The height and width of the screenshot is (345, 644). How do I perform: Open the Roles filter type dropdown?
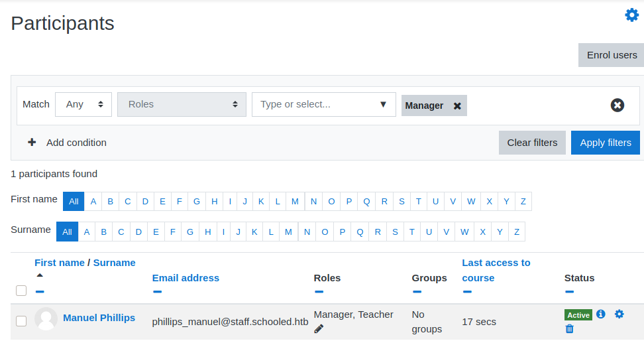[182, 104]
